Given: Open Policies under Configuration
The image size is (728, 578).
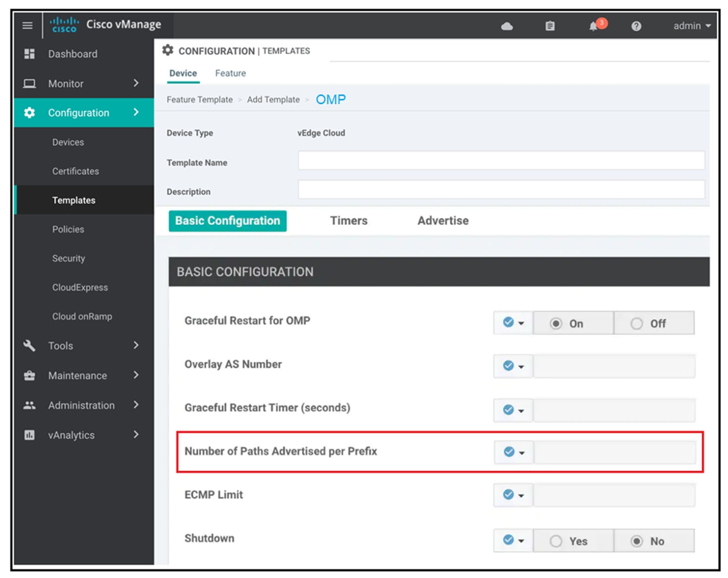Looking at the screenshot, I should (68, 229).
